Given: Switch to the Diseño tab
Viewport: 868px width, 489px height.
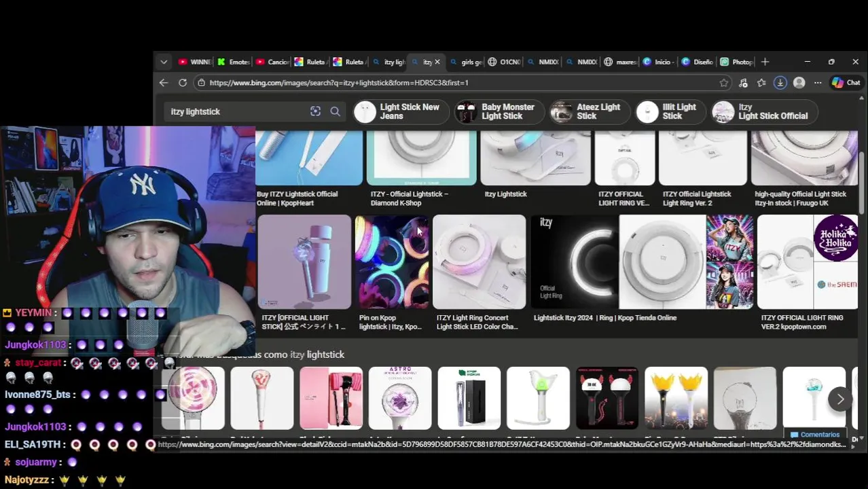Looking at the screenshot, I should [x=698, y=62].
